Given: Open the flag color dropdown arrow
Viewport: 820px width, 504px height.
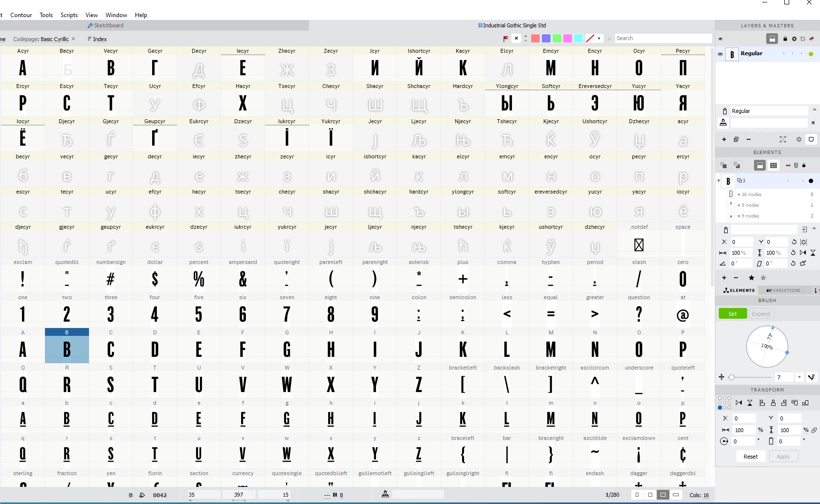Looking at the screenshot, I should (x=599, y=39).
